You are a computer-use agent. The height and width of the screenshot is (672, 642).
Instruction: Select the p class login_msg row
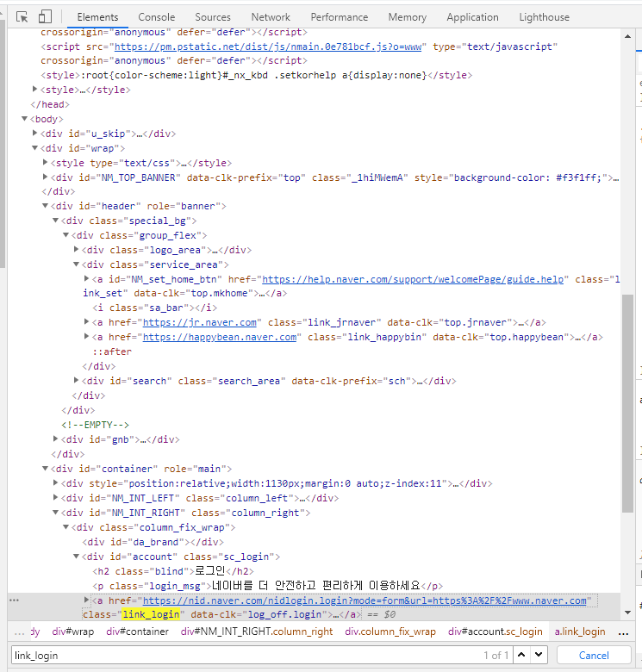click(267, 586)
